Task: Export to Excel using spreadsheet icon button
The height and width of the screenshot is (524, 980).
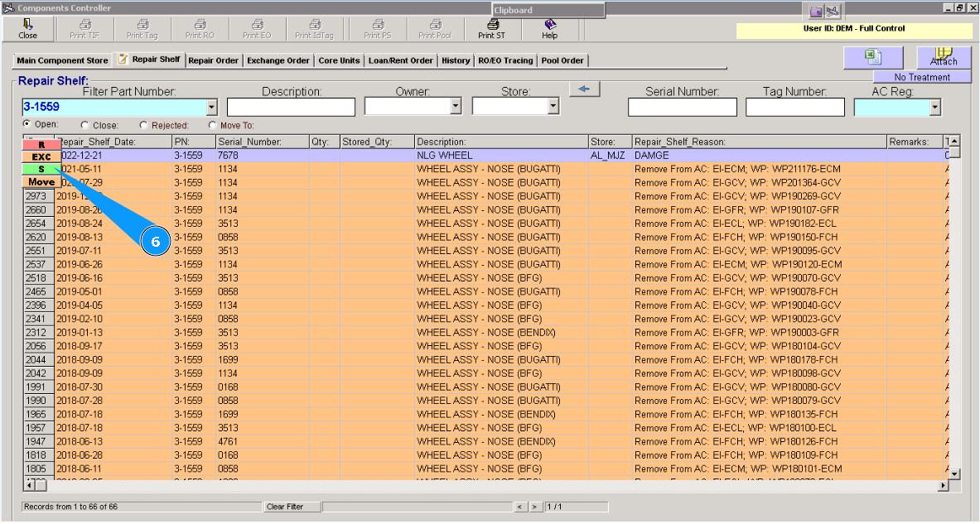Action: [873, 57]
